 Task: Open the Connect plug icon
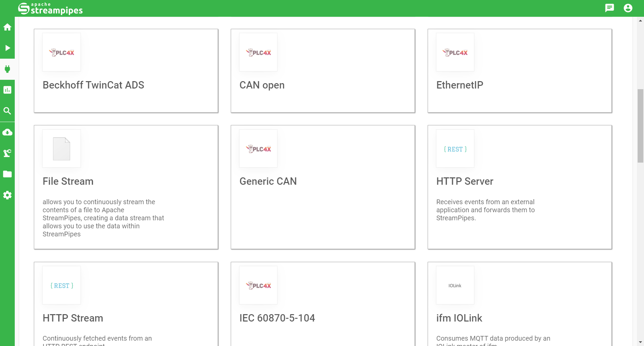(7, 69)
